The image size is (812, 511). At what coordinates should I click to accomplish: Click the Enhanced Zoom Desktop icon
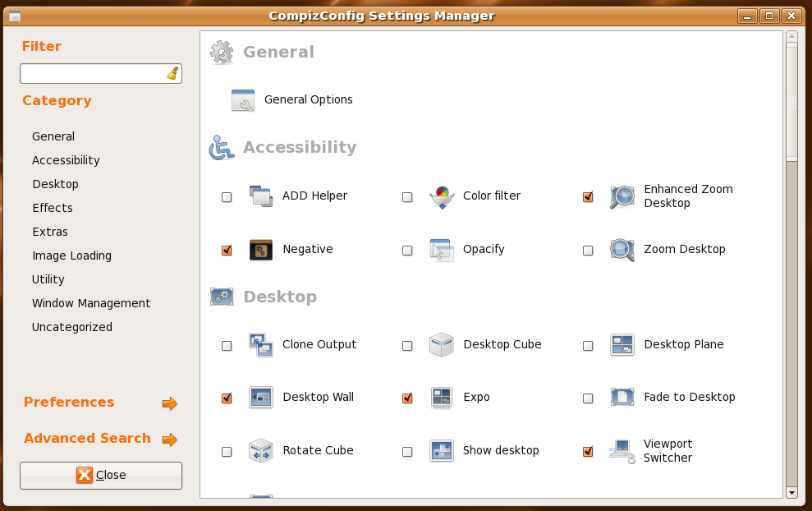coord(622,196)
